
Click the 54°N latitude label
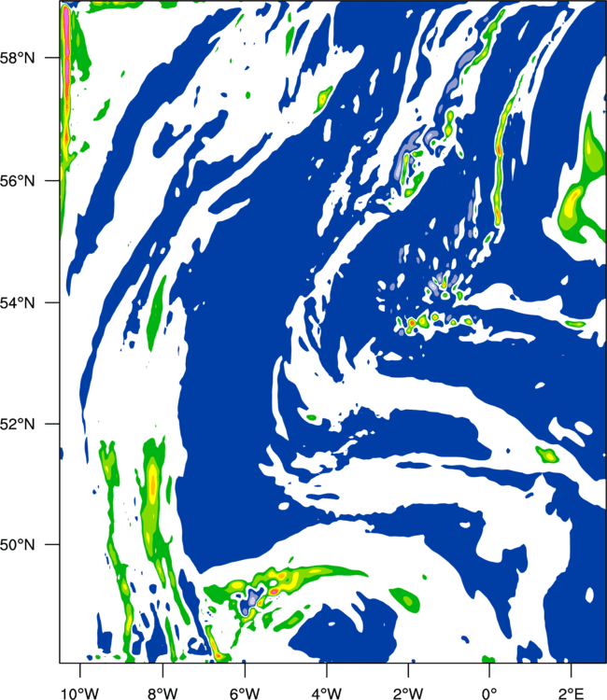tap(17, 303)
